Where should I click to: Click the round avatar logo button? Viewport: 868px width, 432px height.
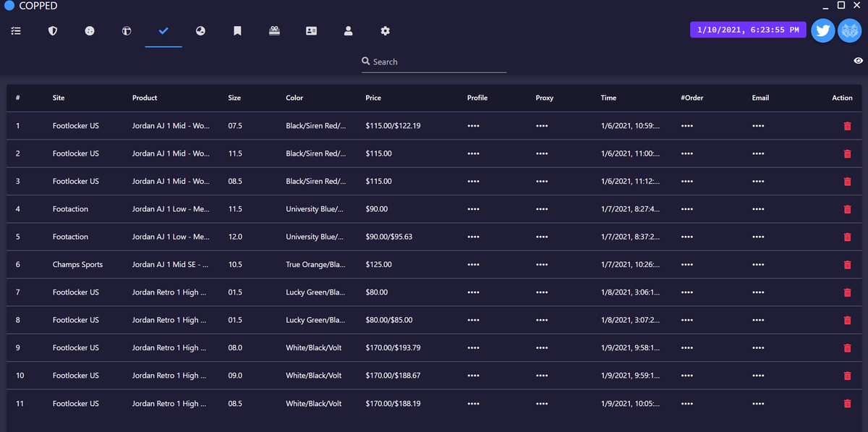pos(849,30)
